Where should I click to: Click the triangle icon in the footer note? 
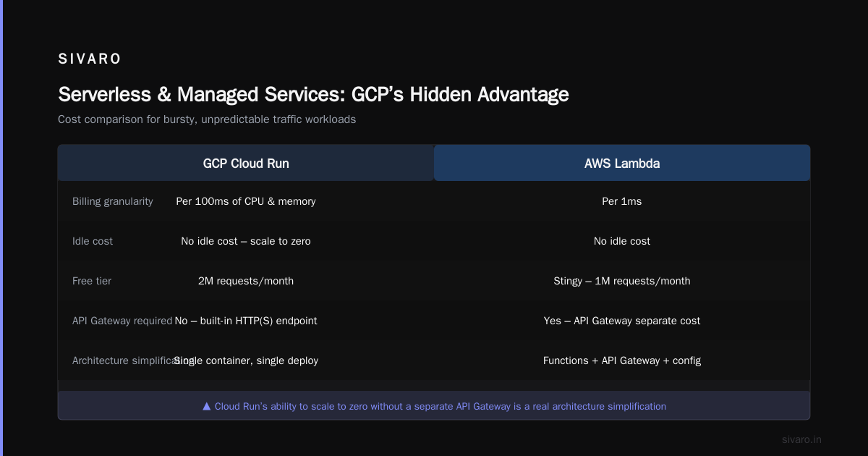point(207,407)
